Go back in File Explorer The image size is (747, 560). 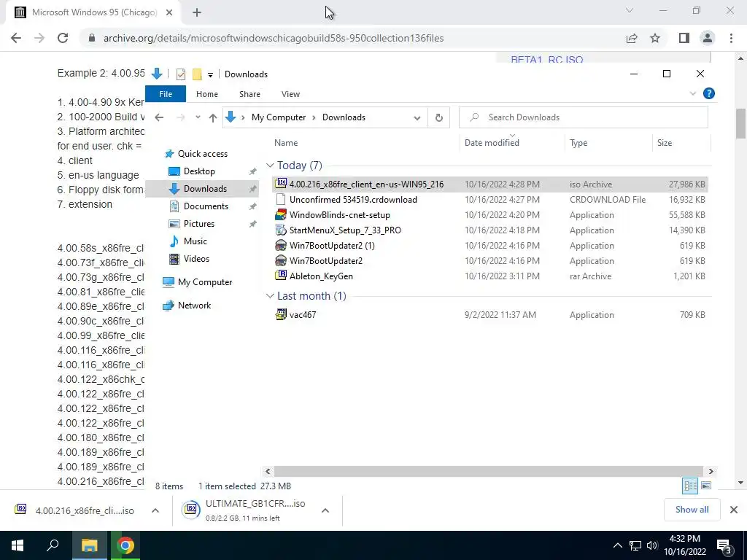coord(159,117)
